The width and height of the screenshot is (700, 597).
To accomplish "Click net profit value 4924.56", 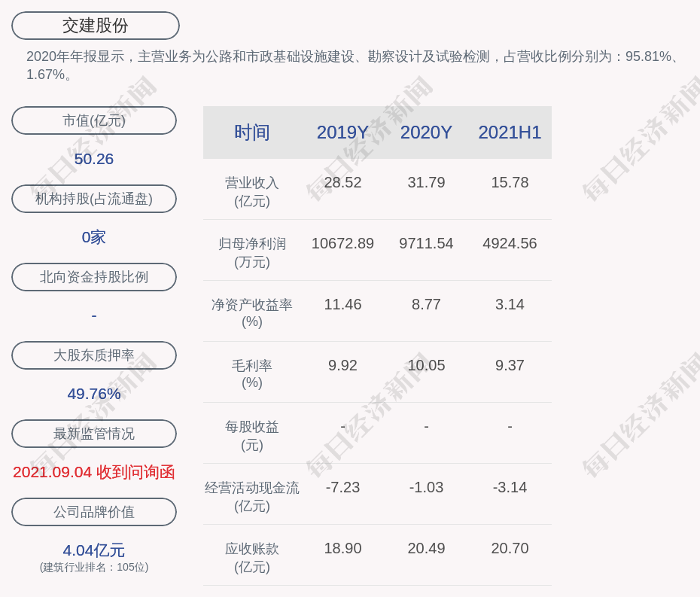I will (510, 243).
